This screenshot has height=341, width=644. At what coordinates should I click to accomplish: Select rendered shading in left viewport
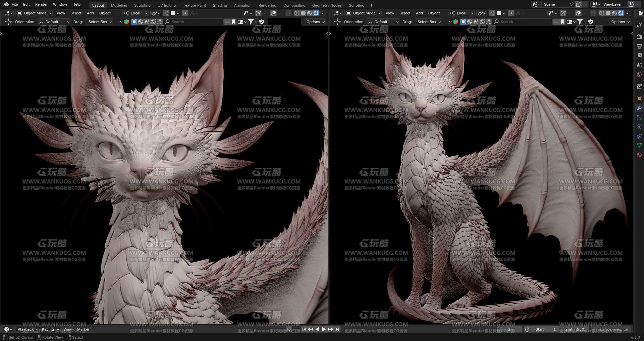[x=316, y=13]
